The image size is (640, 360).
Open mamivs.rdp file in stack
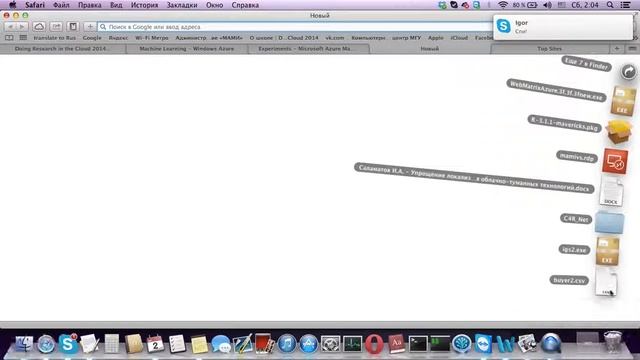click(x=615, y=161)
